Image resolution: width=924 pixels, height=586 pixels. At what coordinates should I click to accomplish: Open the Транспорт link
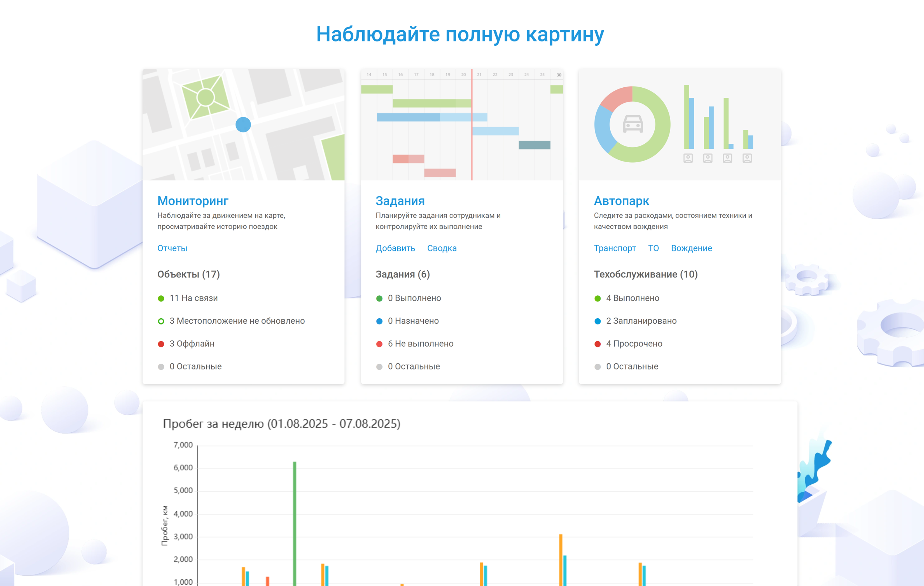point(615,248)
